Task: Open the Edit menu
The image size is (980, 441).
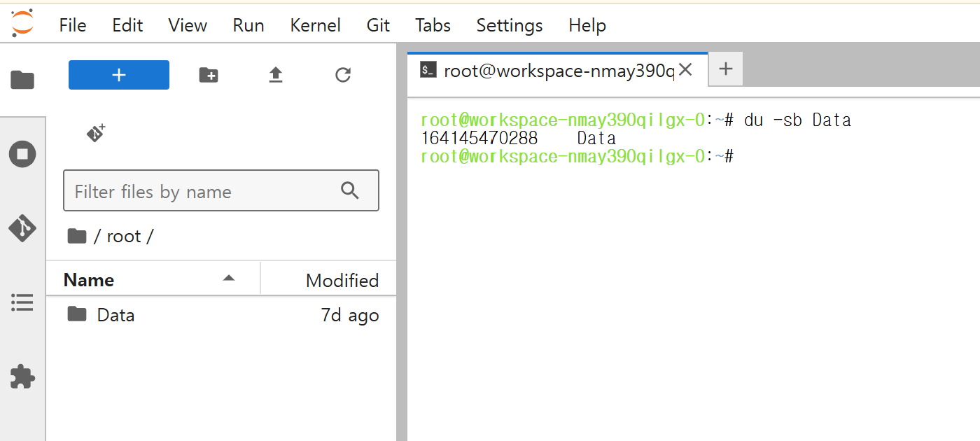Action: 127,26
